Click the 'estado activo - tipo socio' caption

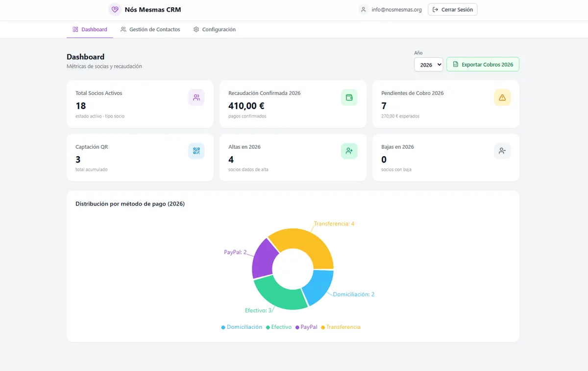coord(100,116)
